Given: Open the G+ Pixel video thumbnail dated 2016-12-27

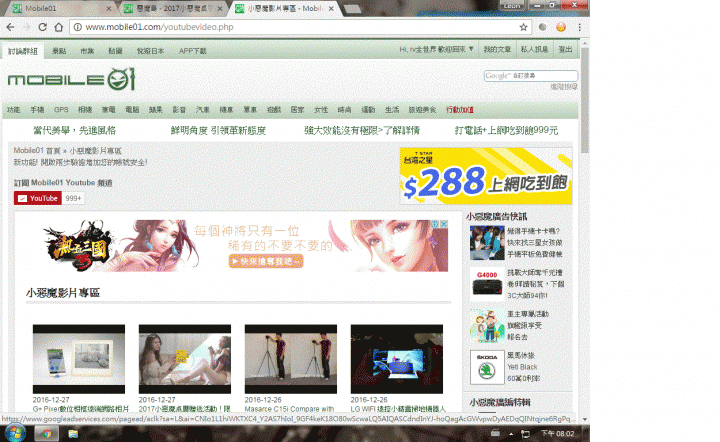Looking at the screenshot, I should [x=79, y=359].
